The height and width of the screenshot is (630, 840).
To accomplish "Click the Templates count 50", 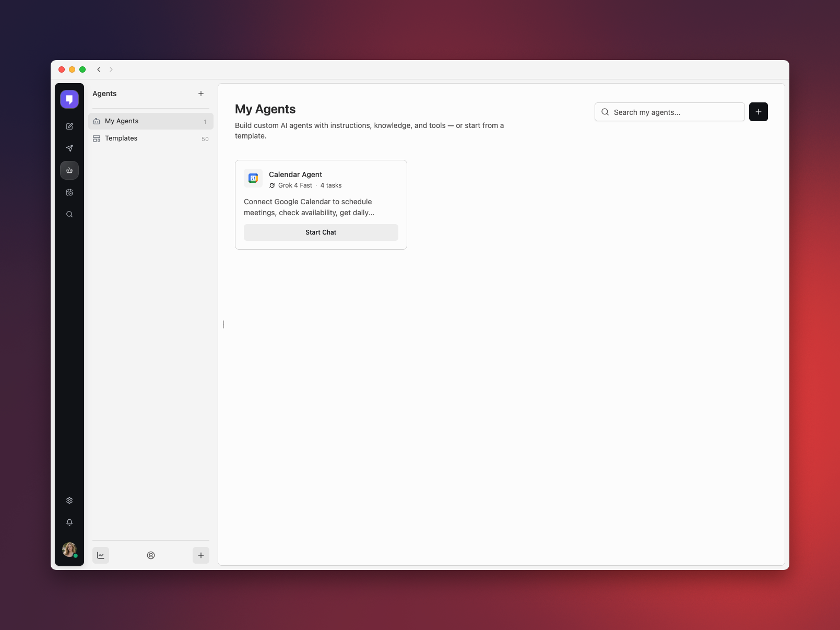I will [x=205, y=139].
